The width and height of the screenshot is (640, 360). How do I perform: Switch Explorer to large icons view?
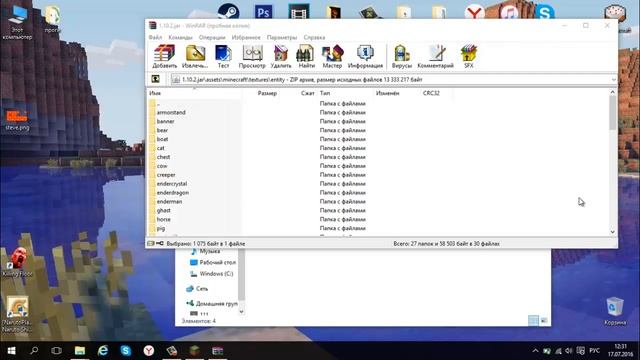(544, 321)
